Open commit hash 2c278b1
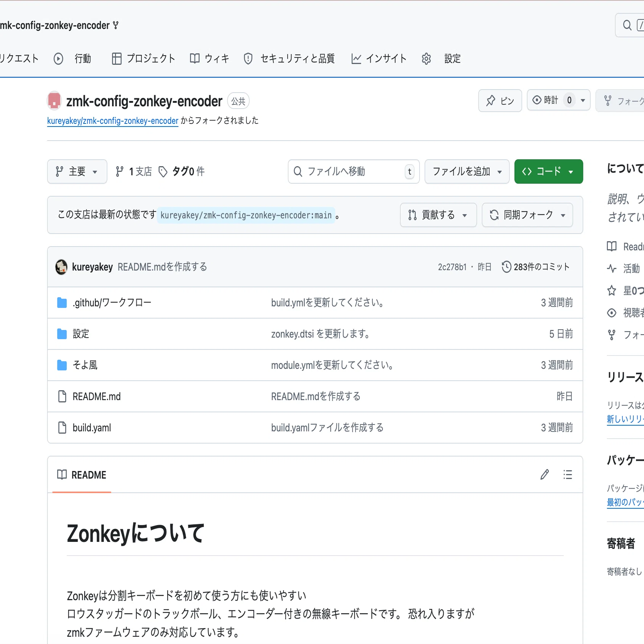 [452, 267]
